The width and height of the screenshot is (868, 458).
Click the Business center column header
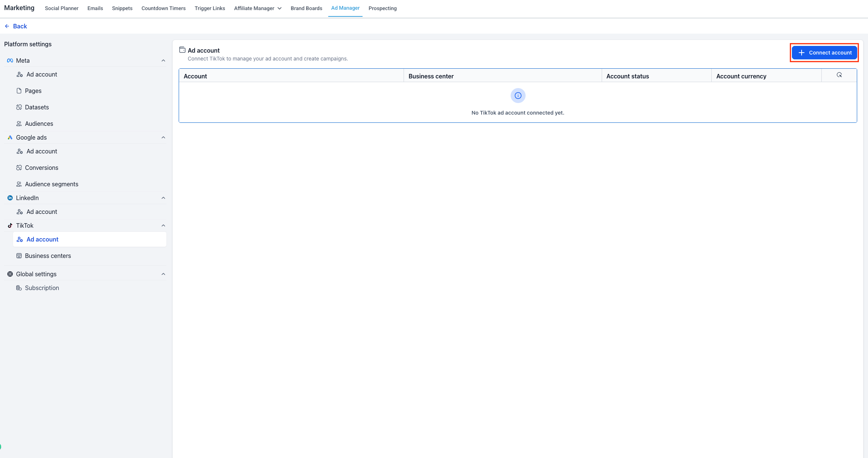tap(502, 76)
